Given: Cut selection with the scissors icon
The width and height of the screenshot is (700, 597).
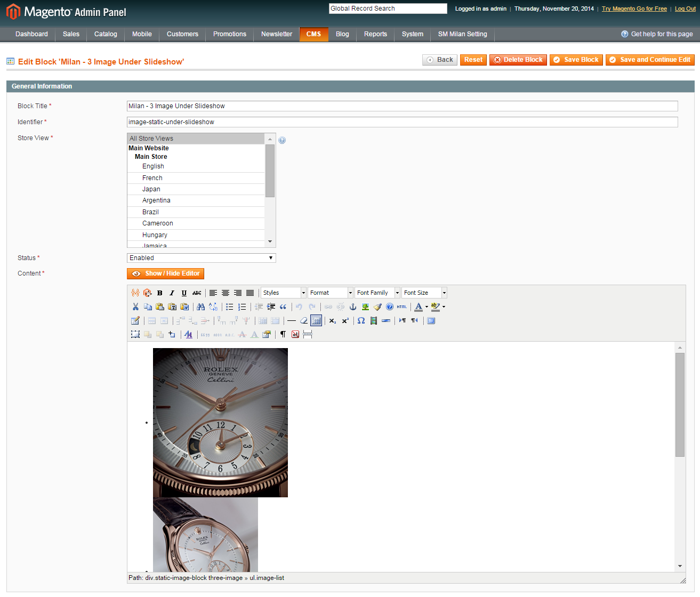Looking at the screenshot, I should click(135, 306).
